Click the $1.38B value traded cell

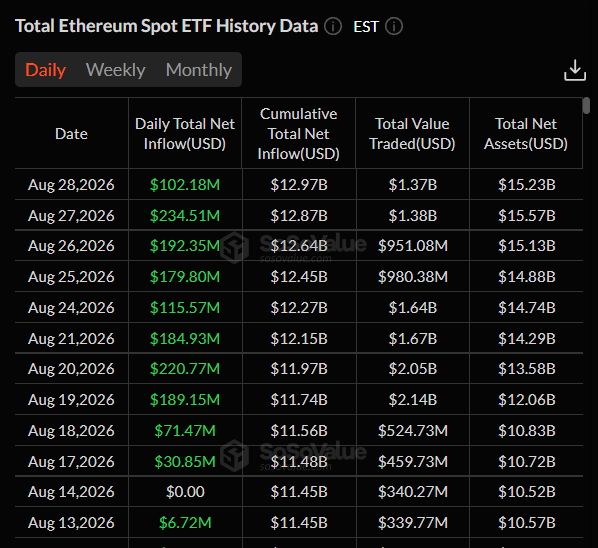click(413, 215)
